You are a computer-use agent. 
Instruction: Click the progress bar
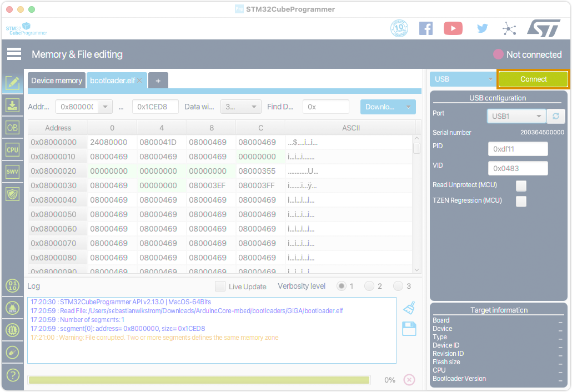pos(199,380)
